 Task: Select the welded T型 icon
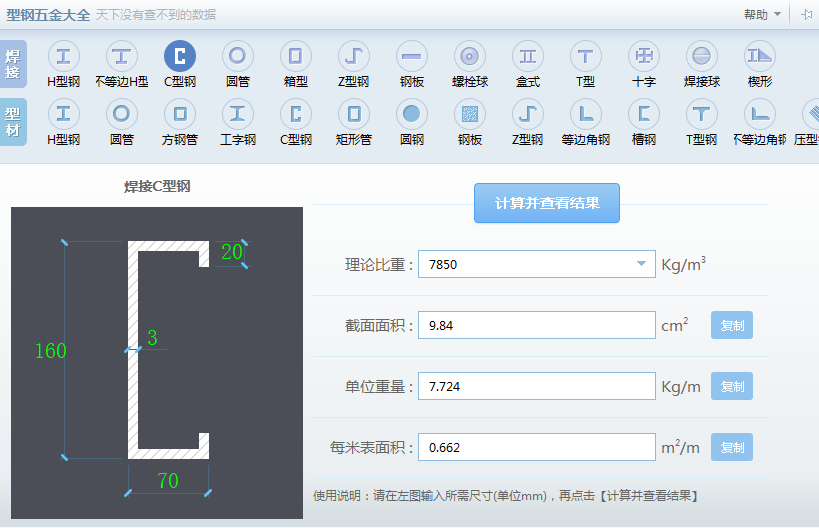586,56
